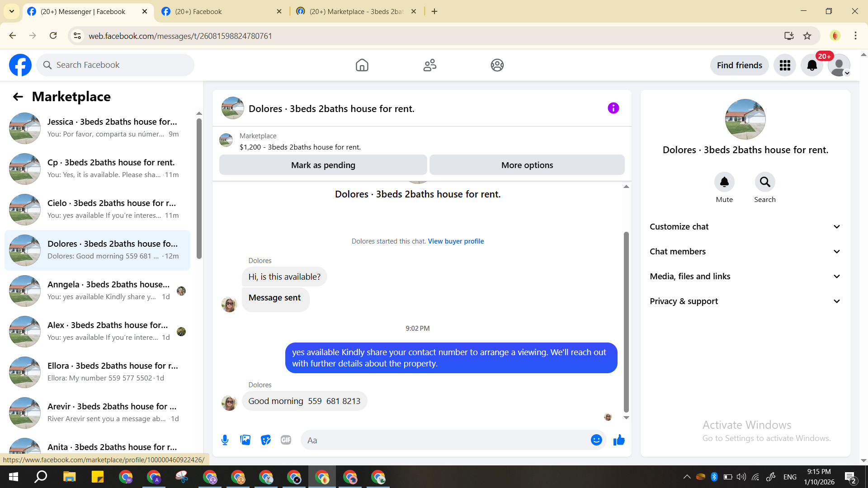Open the emoji picker in message box
Screen dimensions: 868x488
click(x=596, y=440)
